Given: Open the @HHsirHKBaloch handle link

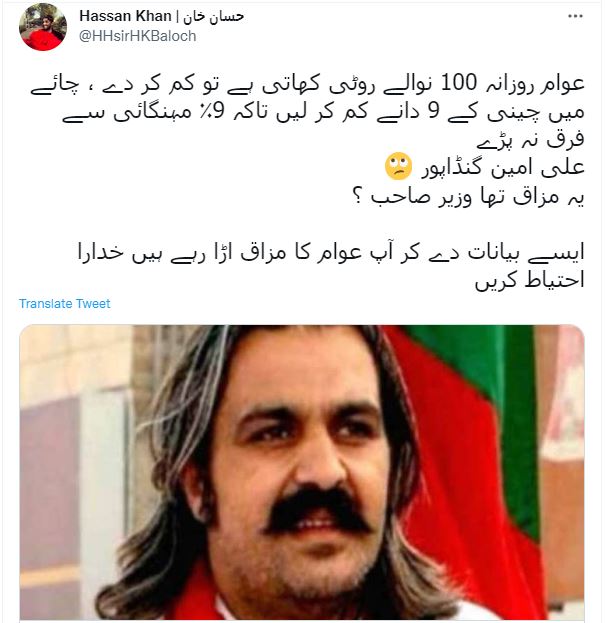Looking at the screenshot, I should [x=137, y=36].
